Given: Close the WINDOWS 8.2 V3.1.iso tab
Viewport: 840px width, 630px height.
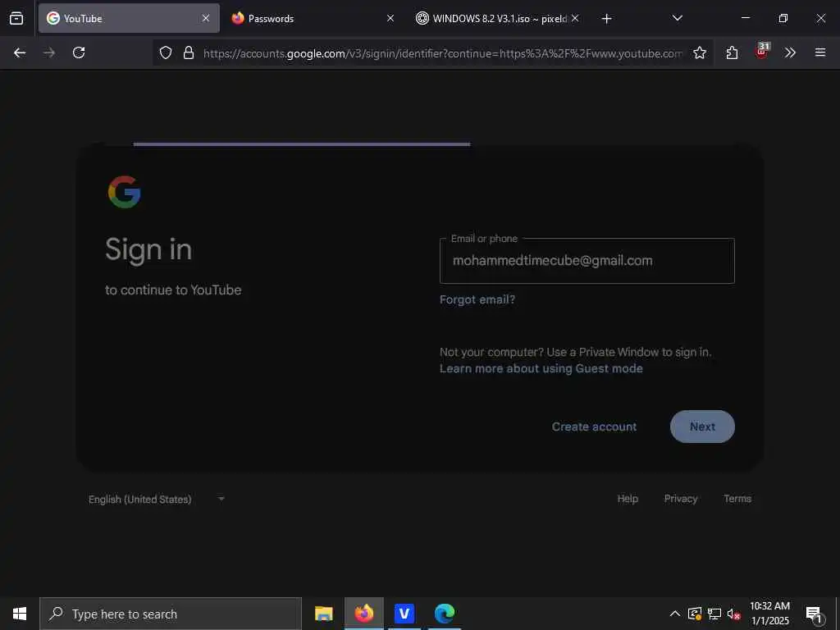Looking at the screenshot, I should (x=575, y=18).
